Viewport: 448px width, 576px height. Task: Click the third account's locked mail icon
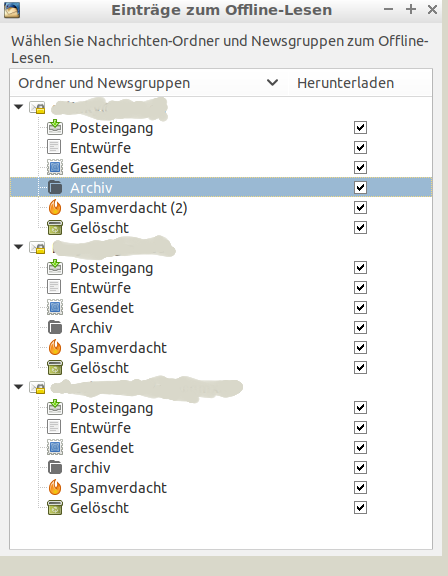(37, 387)
